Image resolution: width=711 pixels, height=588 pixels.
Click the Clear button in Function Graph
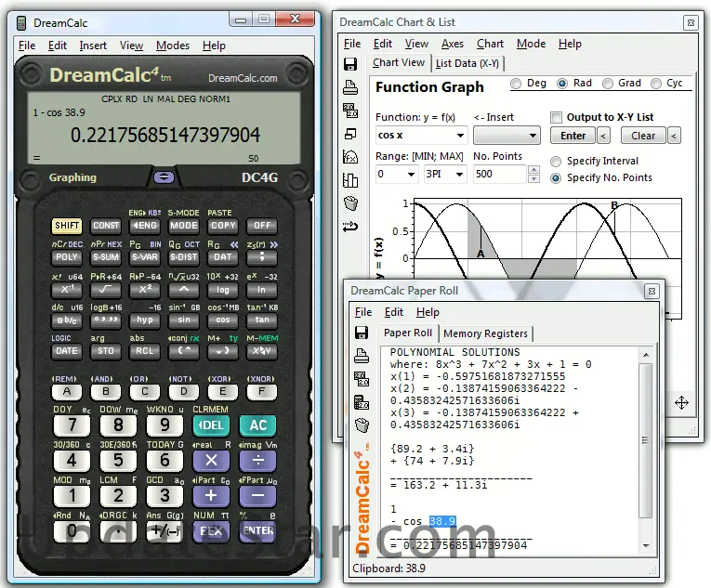point(643,136)
